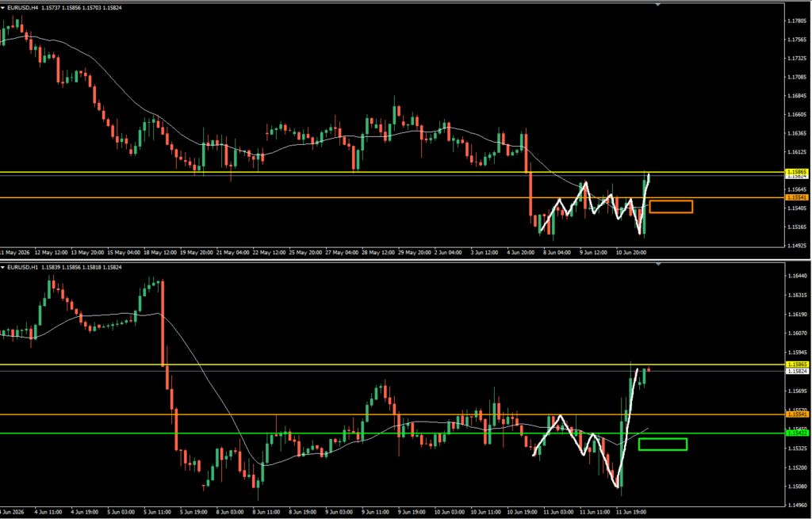Click the orange 1.15541 price label on H4
This screenshot has height=519, width=812.
pos(797,197)
